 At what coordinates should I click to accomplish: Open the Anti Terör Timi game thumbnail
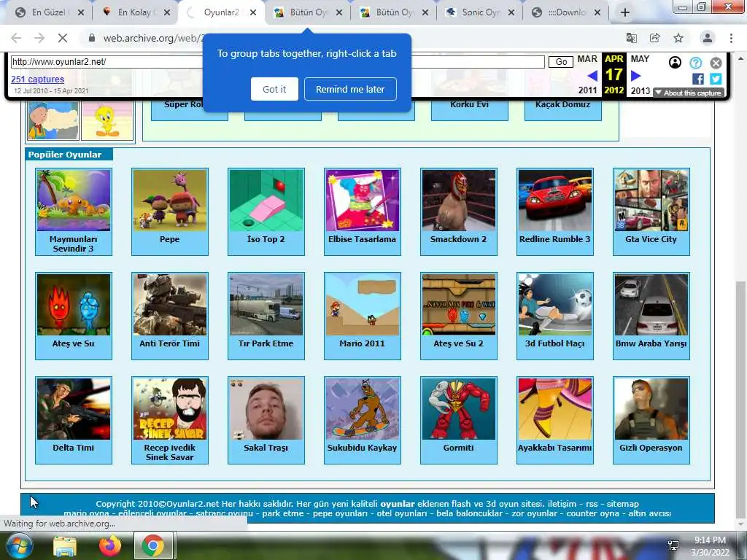click(170, 305)
